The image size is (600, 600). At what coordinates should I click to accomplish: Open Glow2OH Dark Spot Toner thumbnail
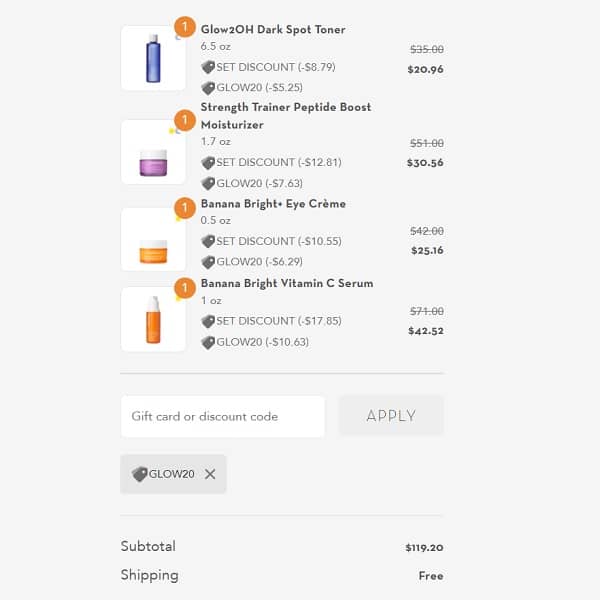[x=153, y=59]
